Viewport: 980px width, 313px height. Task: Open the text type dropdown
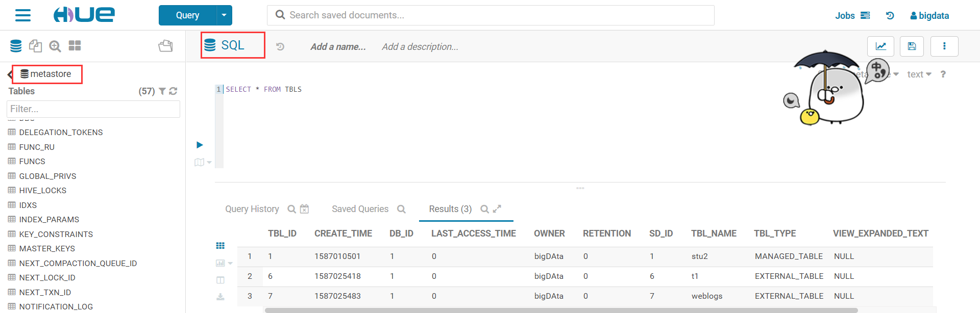[x=919, y=74]
